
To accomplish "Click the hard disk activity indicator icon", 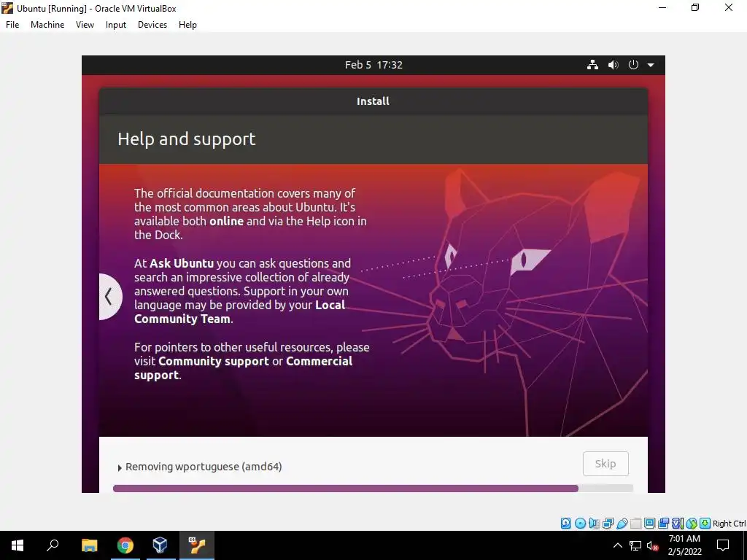I will [x=565, y=524].
